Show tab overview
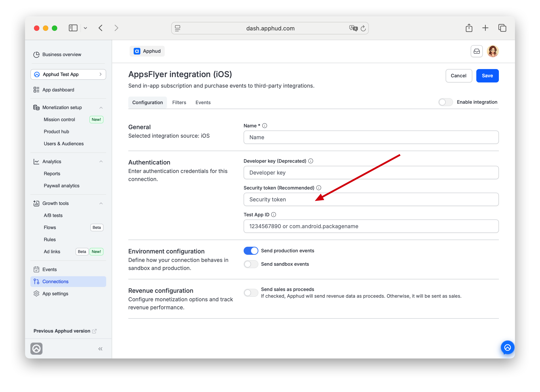The height and width of the screenshot is (392, 540). (x=502, y=28)
